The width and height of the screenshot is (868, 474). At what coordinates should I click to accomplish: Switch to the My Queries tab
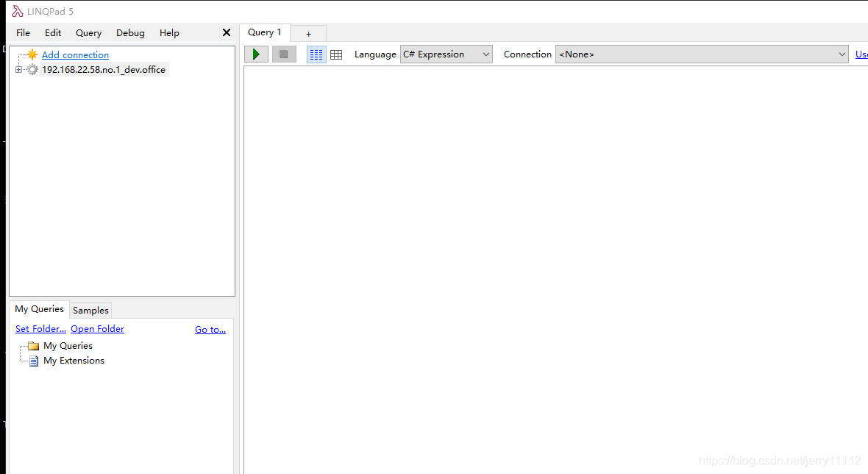coord(39,309)
